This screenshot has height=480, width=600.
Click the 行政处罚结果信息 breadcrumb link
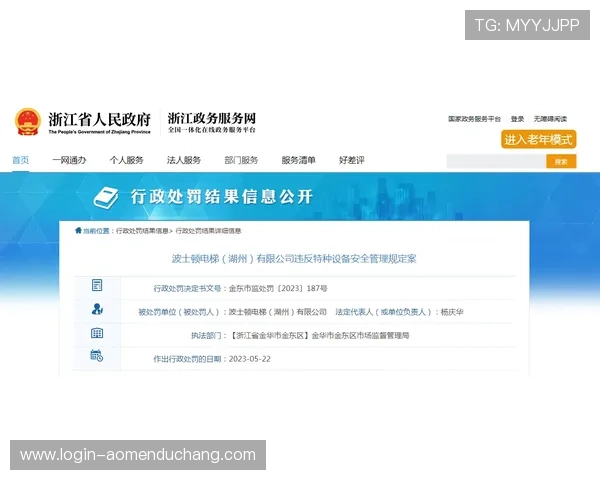pyautogui.click(x=142, y=231)
